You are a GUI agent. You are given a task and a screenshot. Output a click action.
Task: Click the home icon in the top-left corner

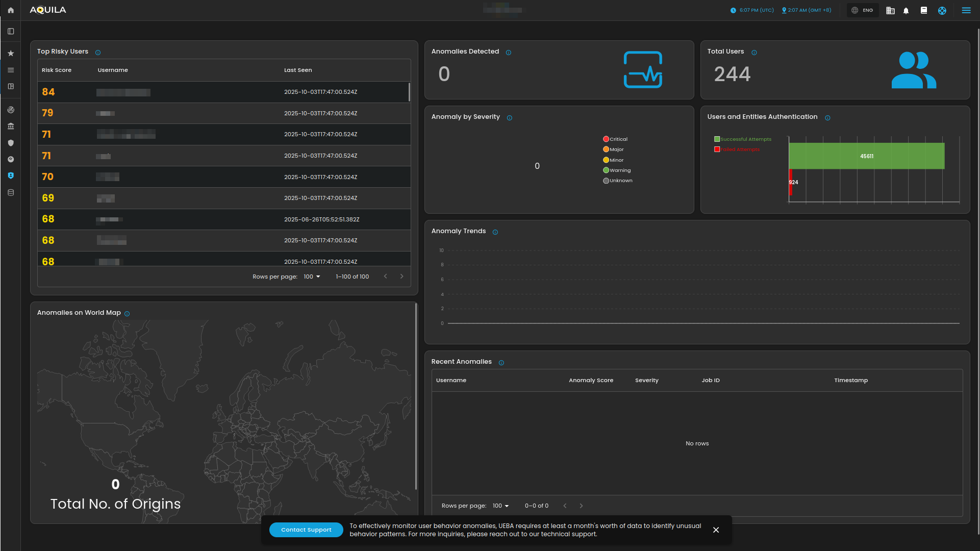(x=11, y=10)
